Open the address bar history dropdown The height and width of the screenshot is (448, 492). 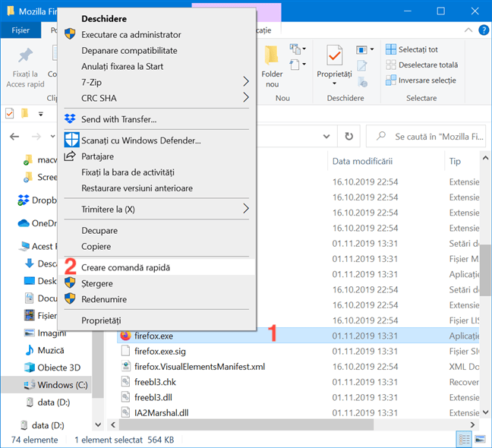(x=326, y=136)
